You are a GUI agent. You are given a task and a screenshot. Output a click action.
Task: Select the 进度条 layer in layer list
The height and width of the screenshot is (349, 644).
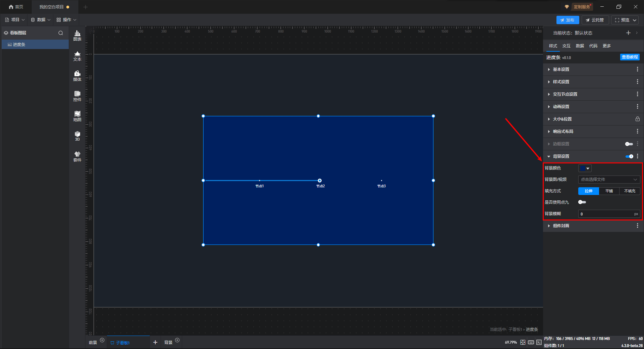(x=35, y=44)
